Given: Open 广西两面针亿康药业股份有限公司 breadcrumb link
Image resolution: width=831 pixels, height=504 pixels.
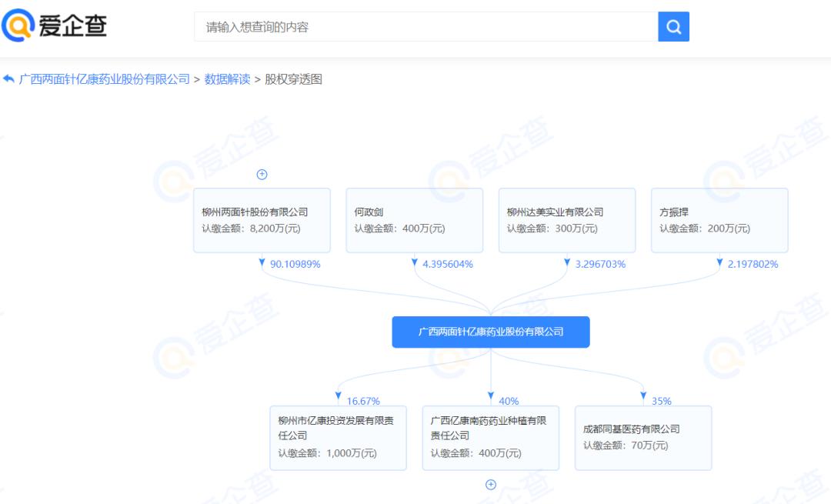Looking at the screenshot, I should click(x=105, y=79).
